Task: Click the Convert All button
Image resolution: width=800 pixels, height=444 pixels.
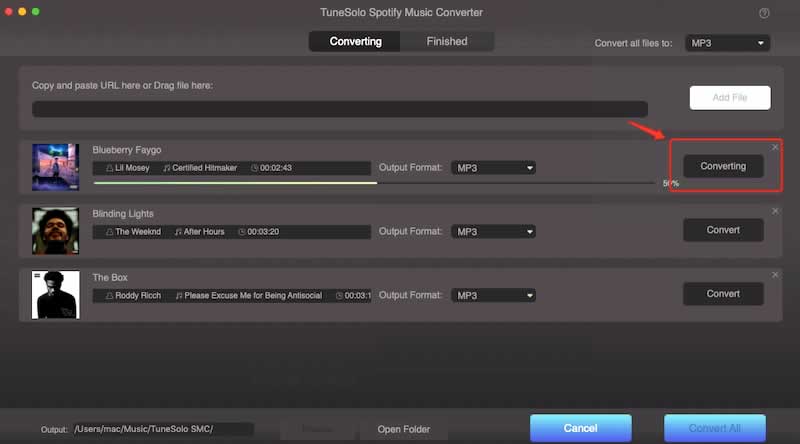Action: (x=715, y=428)
